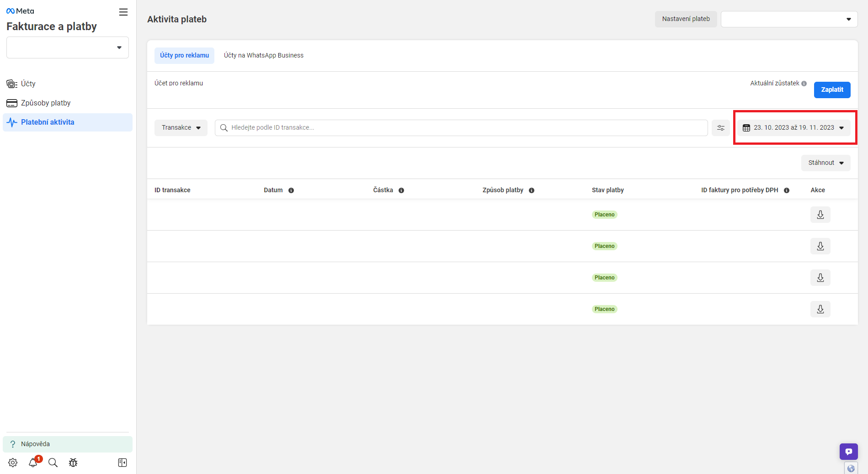Click the Účet pro reklamu label
868x474 pixels.
(179, 83)
